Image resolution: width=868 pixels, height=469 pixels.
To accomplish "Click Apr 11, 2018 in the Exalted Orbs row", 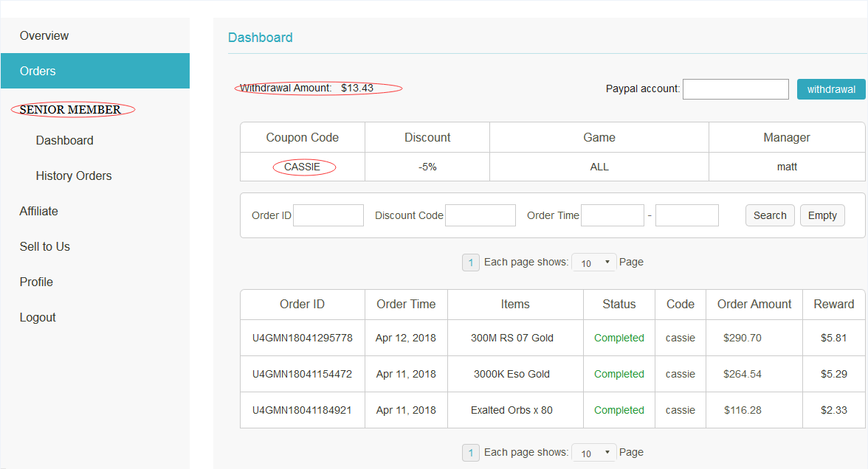I will (x=406, y=410).
